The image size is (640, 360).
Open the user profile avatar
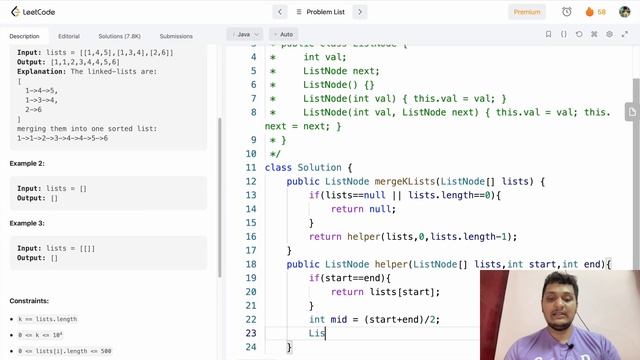(x=624, y=12)
